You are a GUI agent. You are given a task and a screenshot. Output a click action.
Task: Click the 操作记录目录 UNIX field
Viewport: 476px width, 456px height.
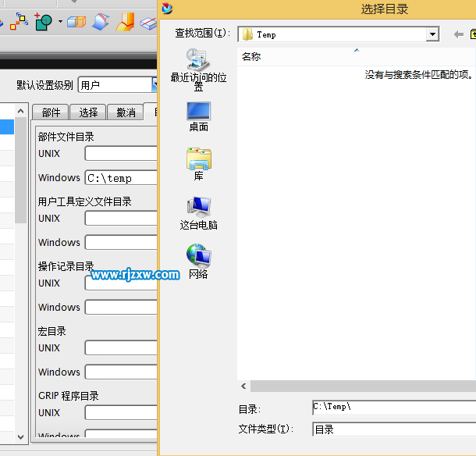121,283
